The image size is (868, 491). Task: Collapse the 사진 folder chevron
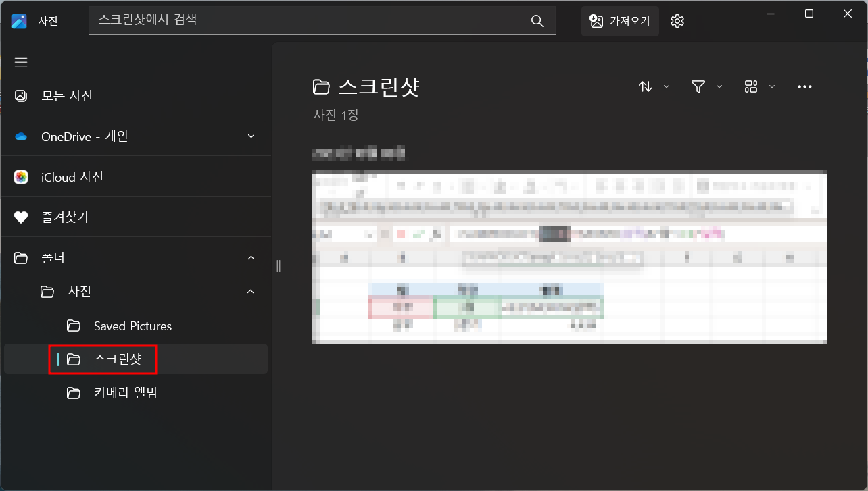click(251, 292)
